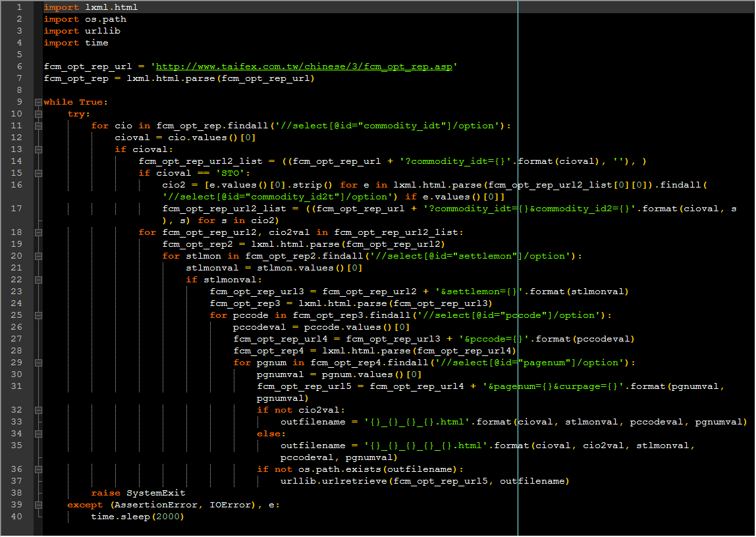The width and height of the screenshot is (756, 537).
Task: Fold the else block on line 34
Action: (39, 434)
